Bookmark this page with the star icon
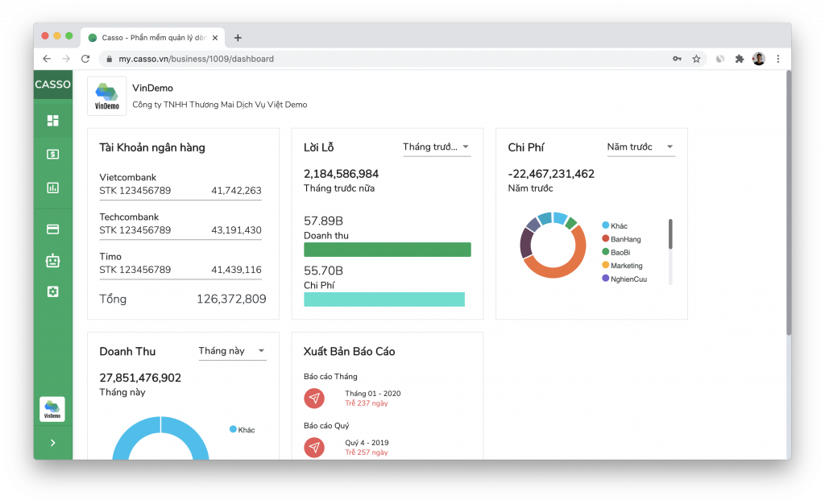The height and width of the screenshot is (504, 825). pos(696,59)
